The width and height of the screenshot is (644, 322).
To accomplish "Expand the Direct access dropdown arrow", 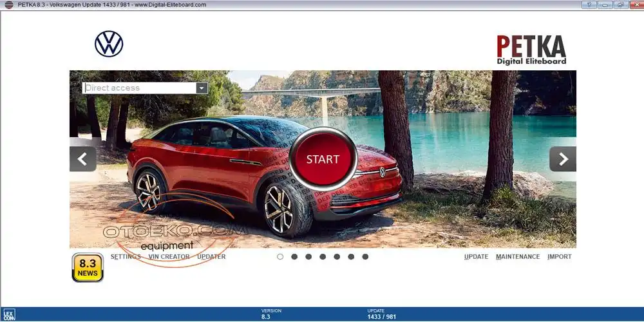I will tap(202, 88).
